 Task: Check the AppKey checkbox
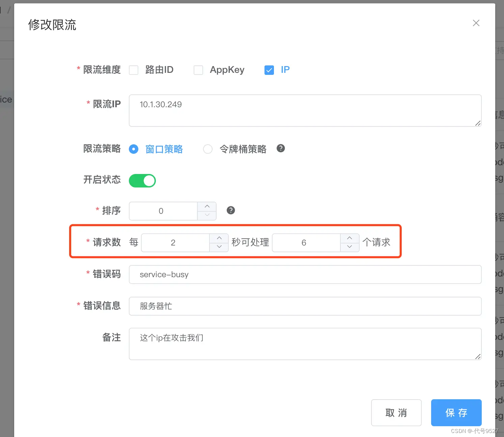tap(198, 70)
